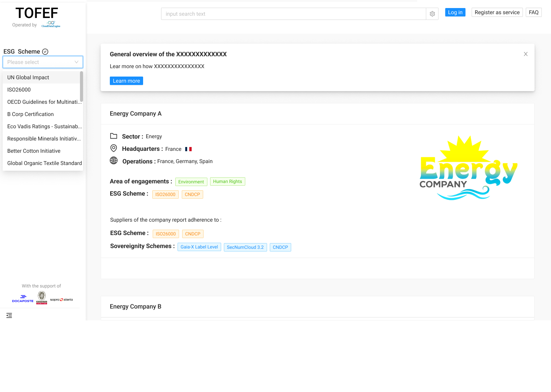Click the Learn more button
Viewport: 551px width, 392px height.
tap(126, 81)
